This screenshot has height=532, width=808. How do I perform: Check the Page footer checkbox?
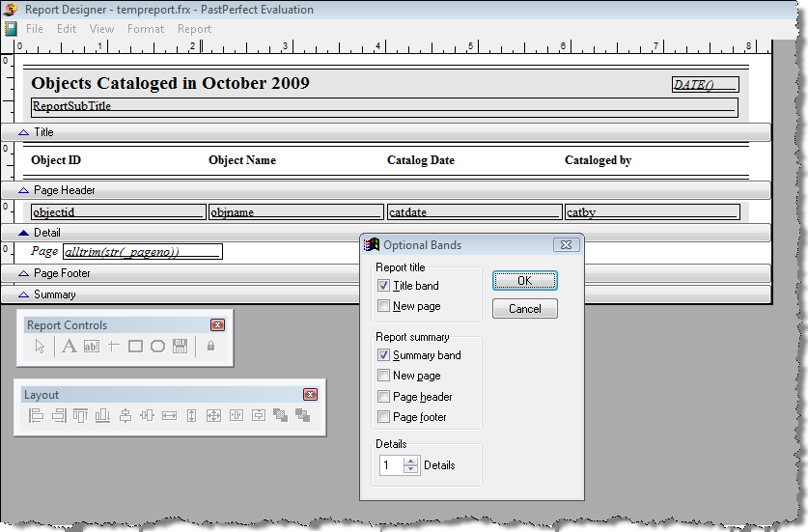pos(383,416)
